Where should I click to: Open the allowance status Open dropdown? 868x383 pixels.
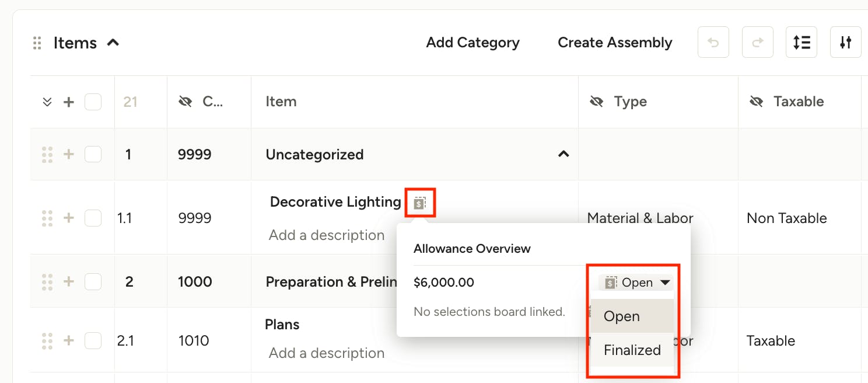(x=636, y=283)
